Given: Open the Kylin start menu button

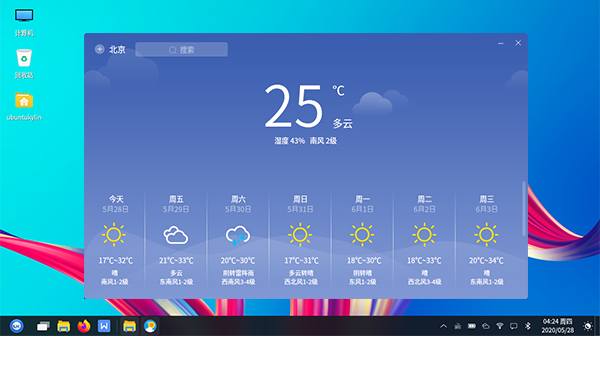Looking at the screenshot, I should click(16, 326).
